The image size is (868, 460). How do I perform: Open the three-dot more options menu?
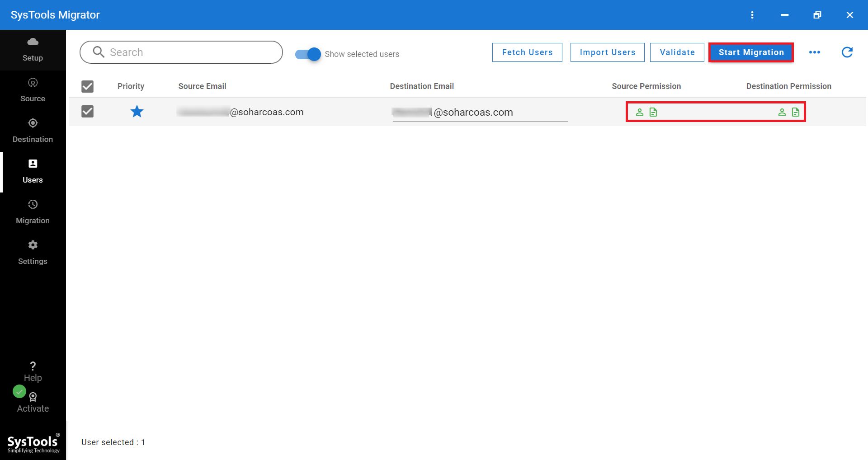pyautogui.click(x=814, y=52)
